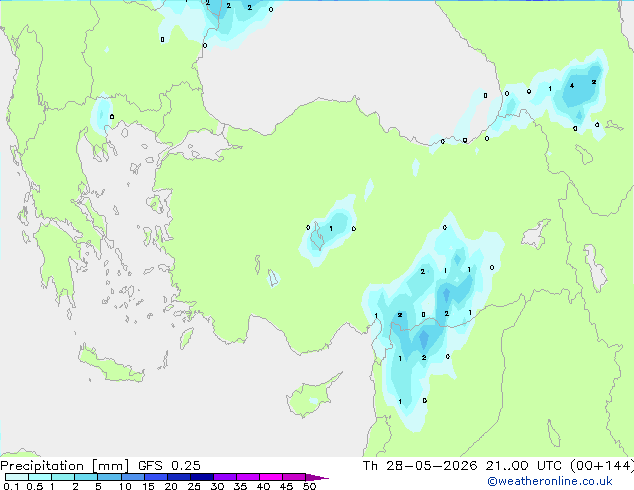Click the precipitation value "4" on the map
This screenshot has width=634, height=490.
[572, 86]
